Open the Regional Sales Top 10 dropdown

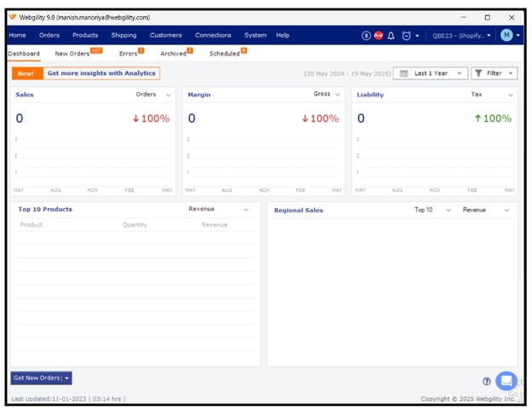[x=429, y=210]
